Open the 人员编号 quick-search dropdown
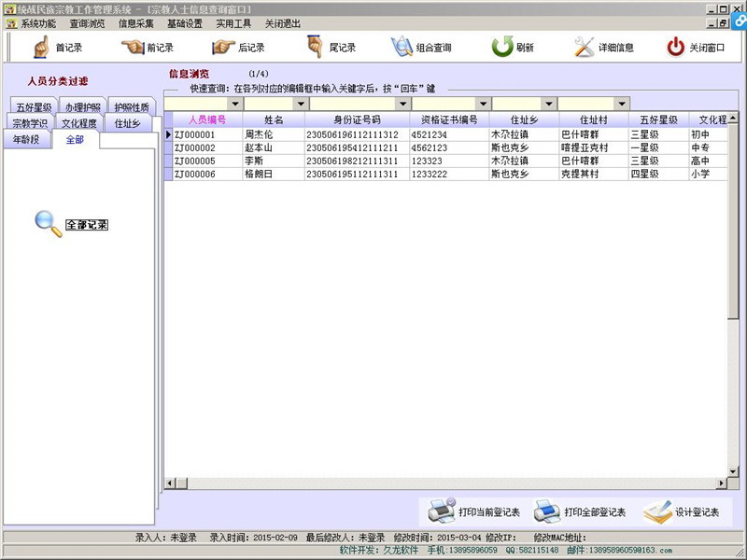 pos(235,104)
